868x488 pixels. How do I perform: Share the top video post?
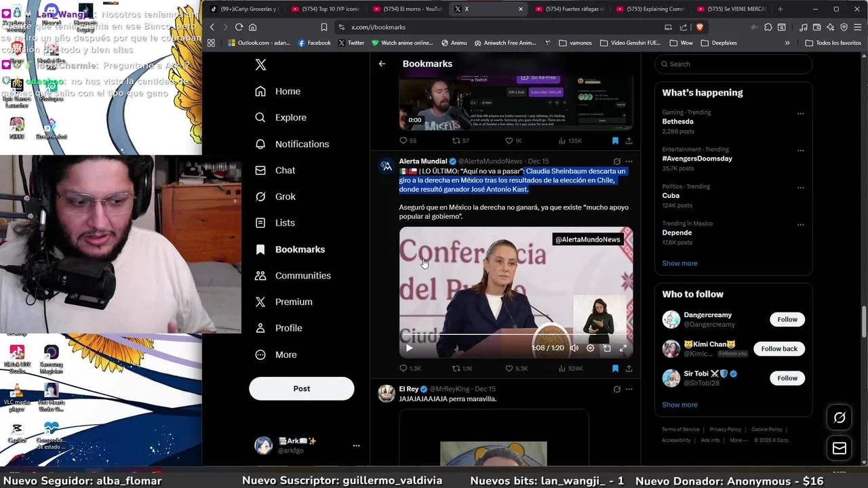coord(629,140)
